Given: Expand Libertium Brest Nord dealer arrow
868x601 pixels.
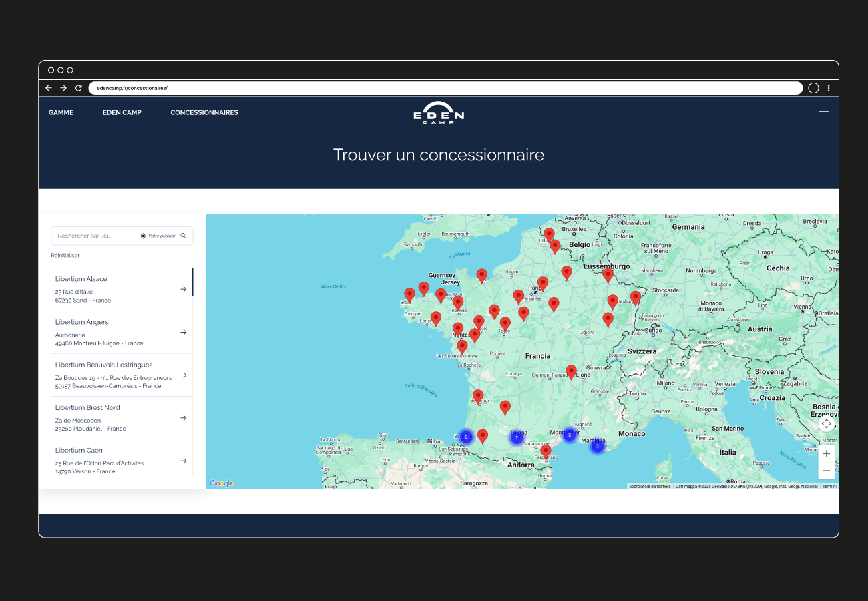Looking at the screenshot, I should coord(183,418).
